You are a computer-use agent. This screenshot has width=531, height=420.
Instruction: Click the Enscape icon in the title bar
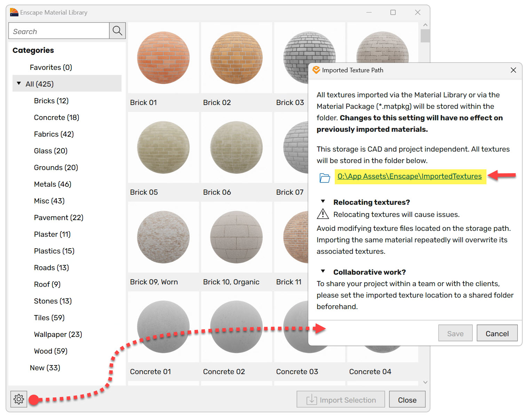[x=13, y=12]
